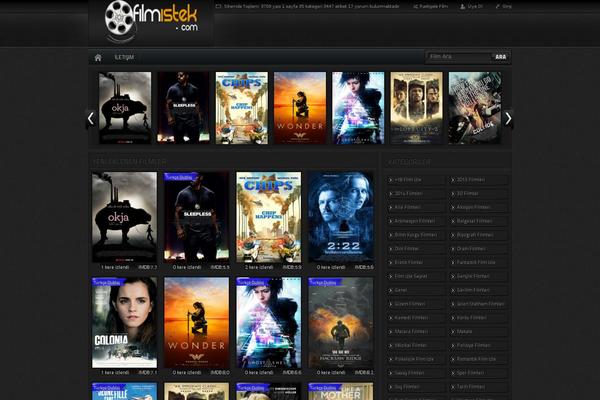The height and width of the screenshot is (400, 600).
Task: Open the Gençlik Filmleri category
Action: (478, 276)
